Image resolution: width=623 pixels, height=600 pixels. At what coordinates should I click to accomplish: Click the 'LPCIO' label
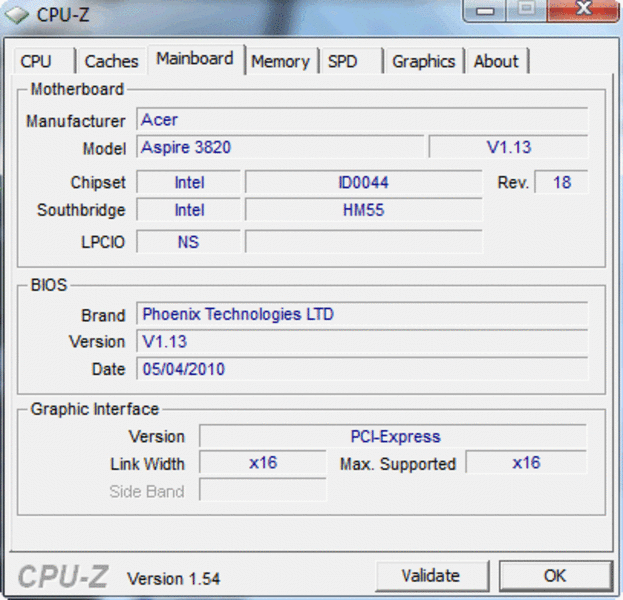pyautogui.click(x=103, y=242)
